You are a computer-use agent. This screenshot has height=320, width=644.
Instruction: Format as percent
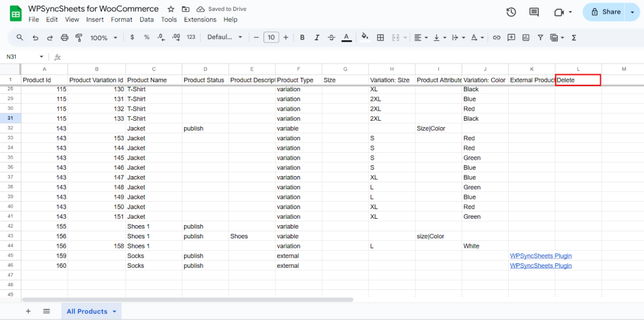click(147, 37)
